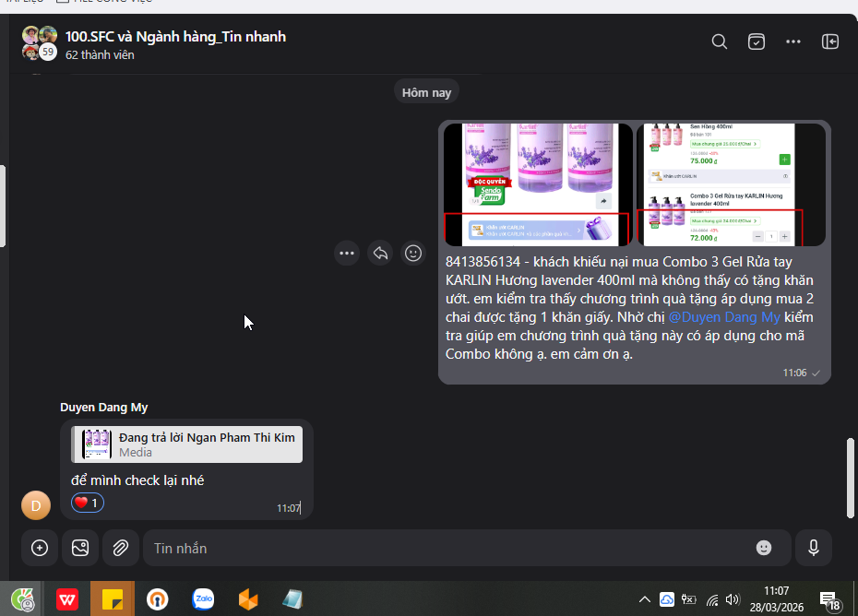
Task: Open the notebook-shaped app in taskbar
Action: point(292,599)
